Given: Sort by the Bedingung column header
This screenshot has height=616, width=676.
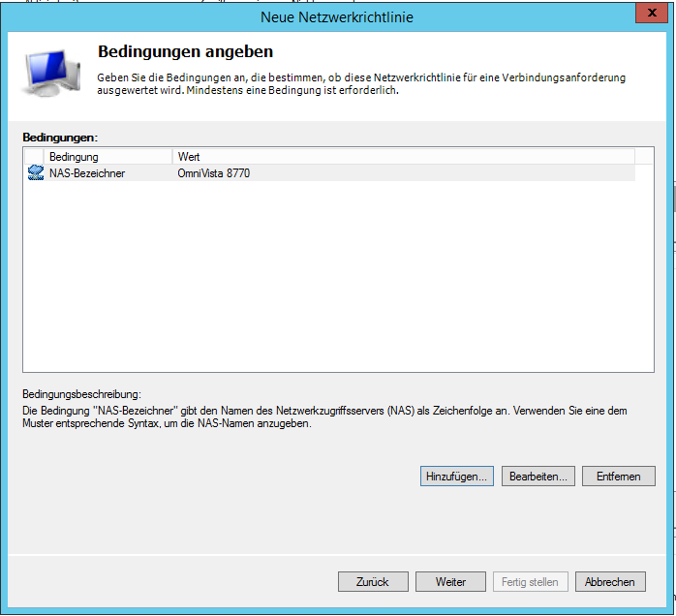Looking at the screenshot, I should (108, 157).
